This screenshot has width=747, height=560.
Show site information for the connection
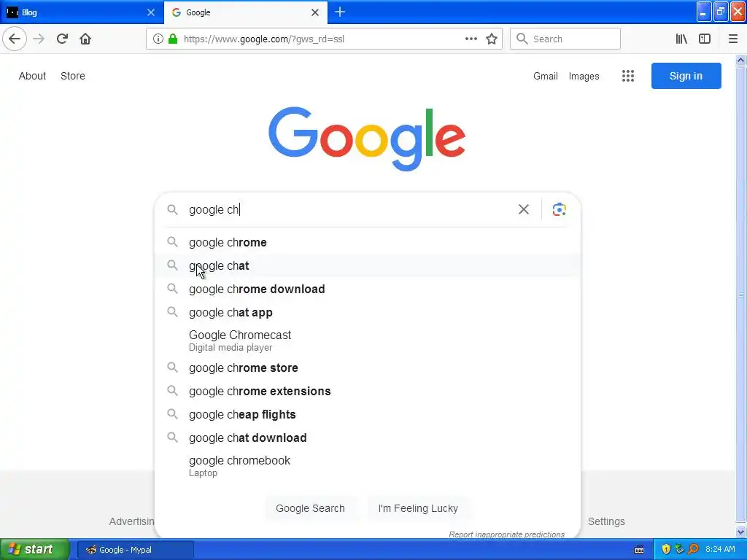click(x=158, y=39)
